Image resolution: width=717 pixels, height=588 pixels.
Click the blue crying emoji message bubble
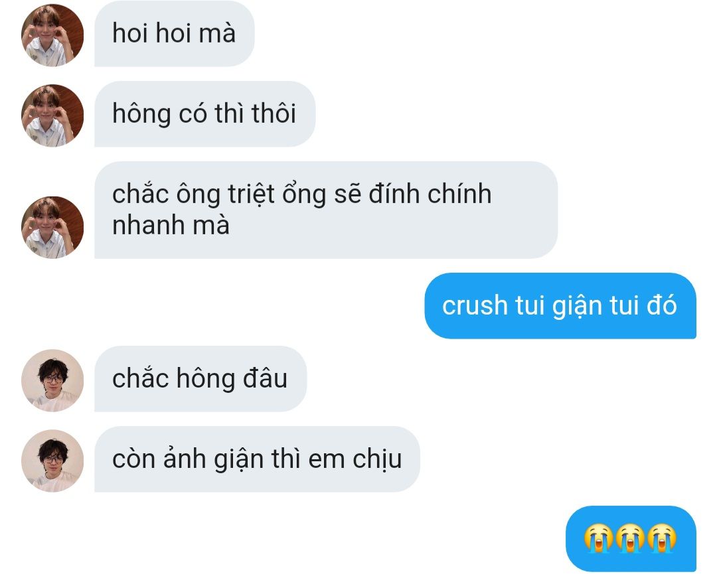point(631,539)
